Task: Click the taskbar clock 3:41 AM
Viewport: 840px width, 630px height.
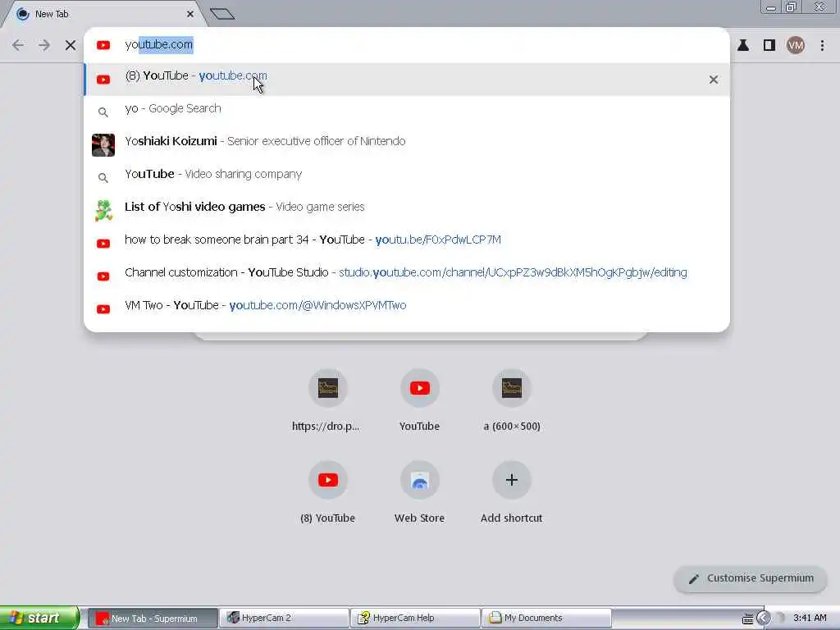Action: click(810, 619)
